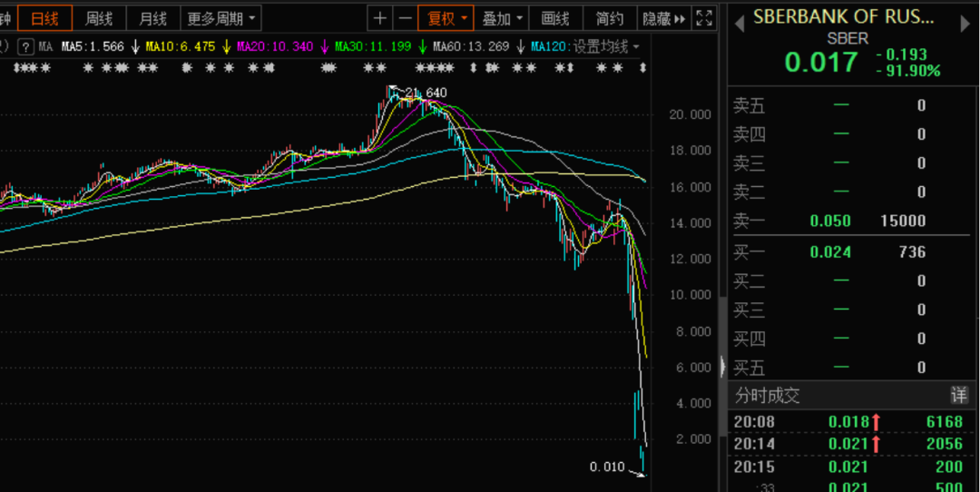Click the MA help question mark icon
This screenshot has height=492, width=980.
click(25, 46)
